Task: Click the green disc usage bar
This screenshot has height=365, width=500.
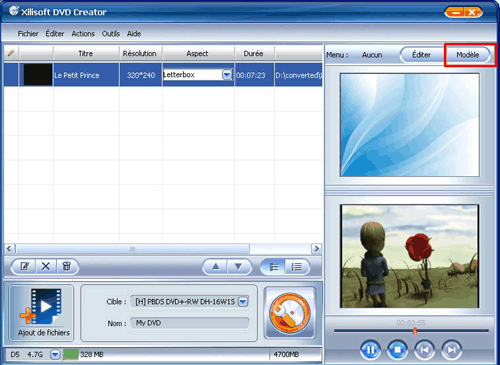Action: [x=71, y=354]
